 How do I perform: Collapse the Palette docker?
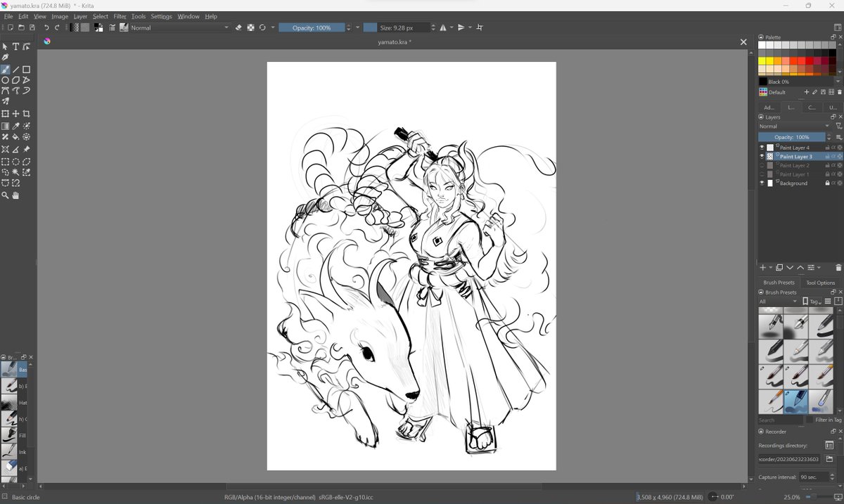pyautogui.click(x=761, y=37)
